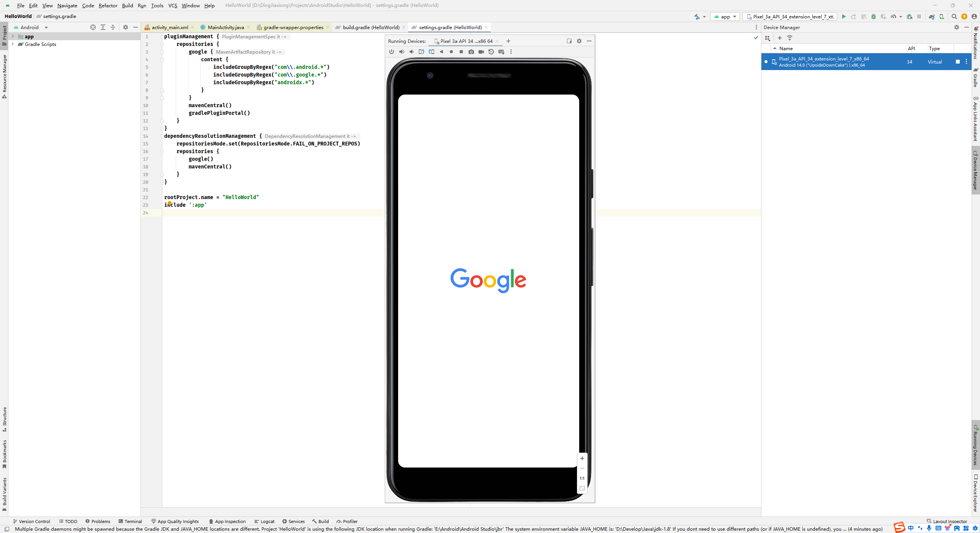Open the account profile avatar icon
This screenshot has width=980, height=533.
pyautogui.click(x=974, y=16)
